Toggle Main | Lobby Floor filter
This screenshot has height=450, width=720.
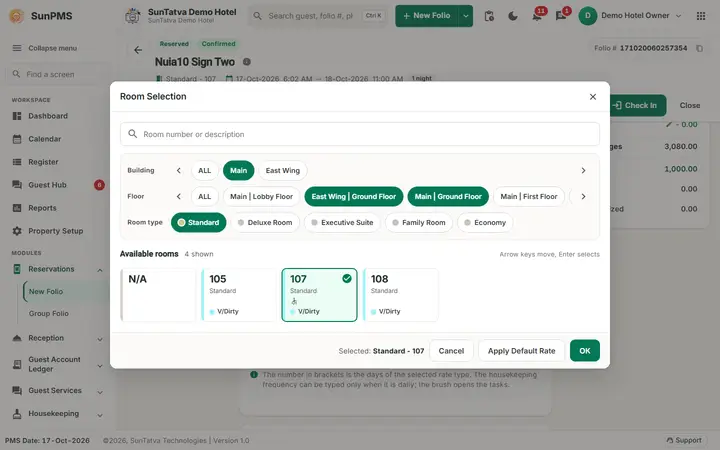click(261, 197)
